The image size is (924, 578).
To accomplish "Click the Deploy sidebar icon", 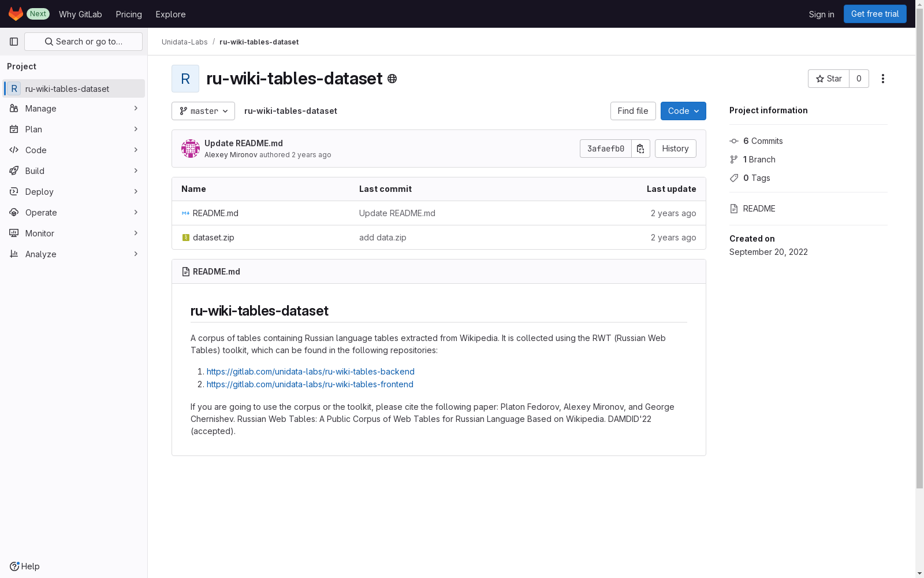I will point(14,192).
